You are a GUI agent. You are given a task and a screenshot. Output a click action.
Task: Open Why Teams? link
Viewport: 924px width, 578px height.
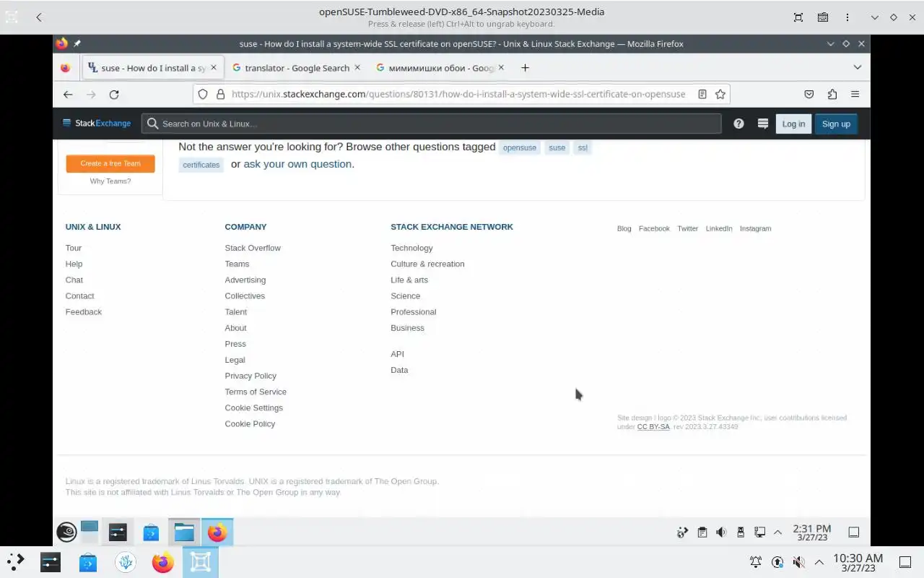(110, 181)
